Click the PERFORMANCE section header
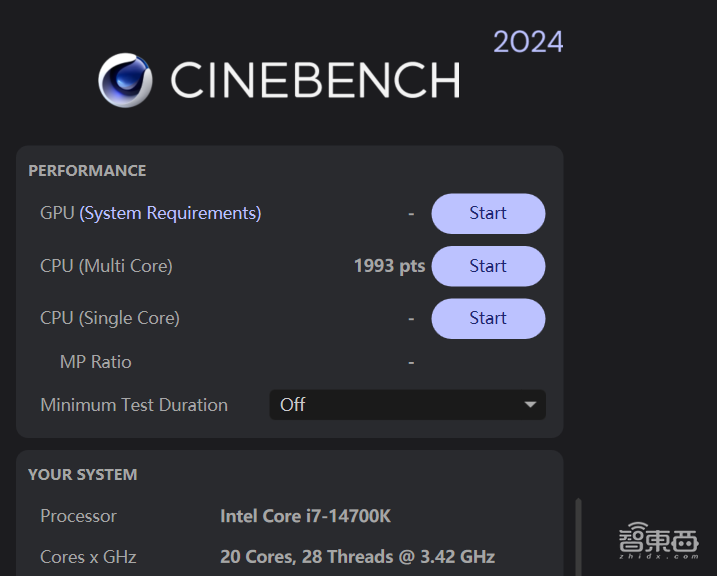 (87, 171)
